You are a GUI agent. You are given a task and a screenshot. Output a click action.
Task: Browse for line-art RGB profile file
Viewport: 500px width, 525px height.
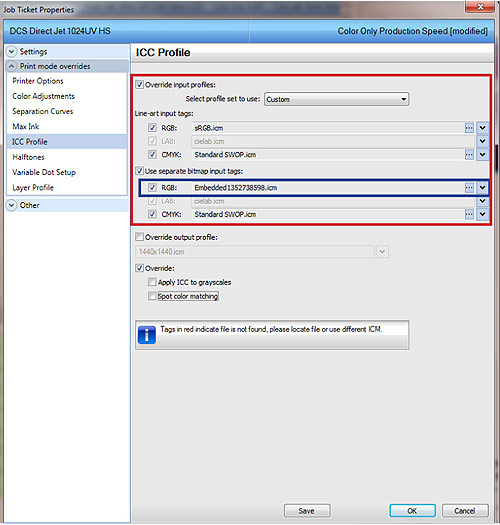click(469, 128)
